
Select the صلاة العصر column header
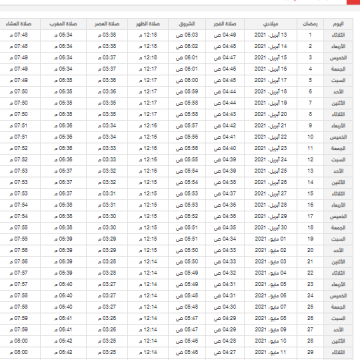click(x=107, y=24)
